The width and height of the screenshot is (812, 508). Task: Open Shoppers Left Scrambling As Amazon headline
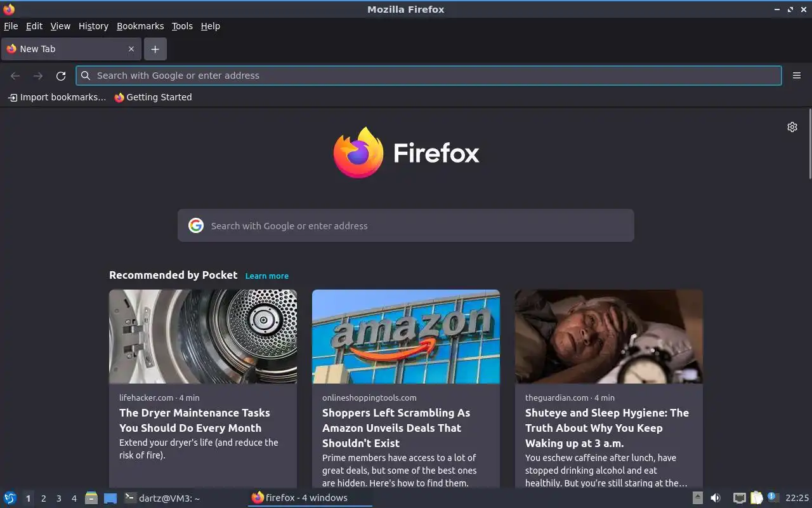tap(396, 428)
